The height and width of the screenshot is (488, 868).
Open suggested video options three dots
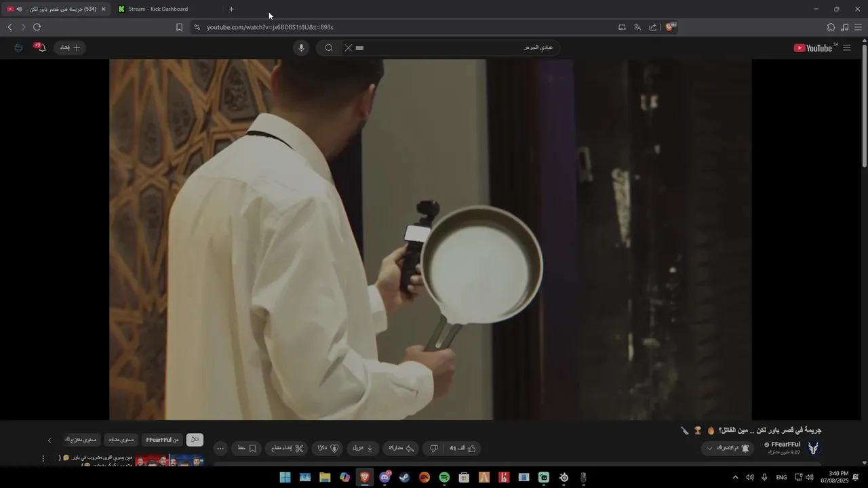(43, 459)
